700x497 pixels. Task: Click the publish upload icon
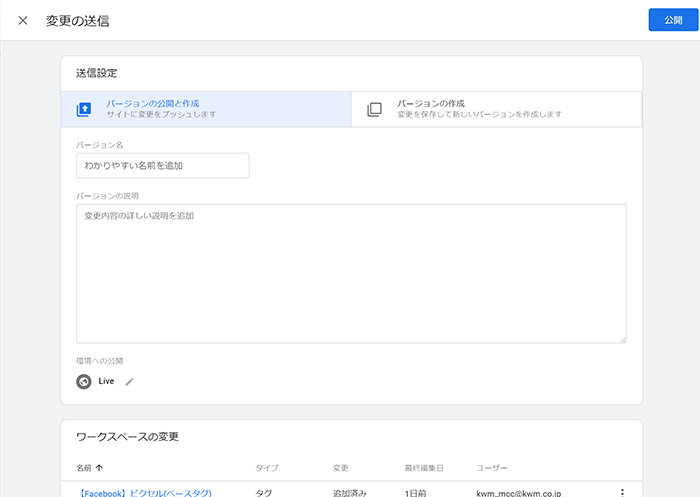coord(83,109)
